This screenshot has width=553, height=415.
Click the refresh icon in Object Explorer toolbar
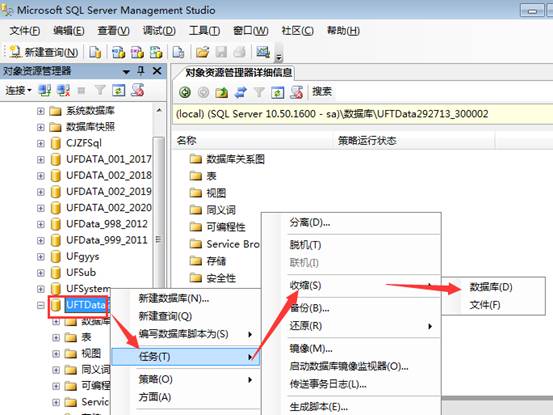[x=118, y=91]
